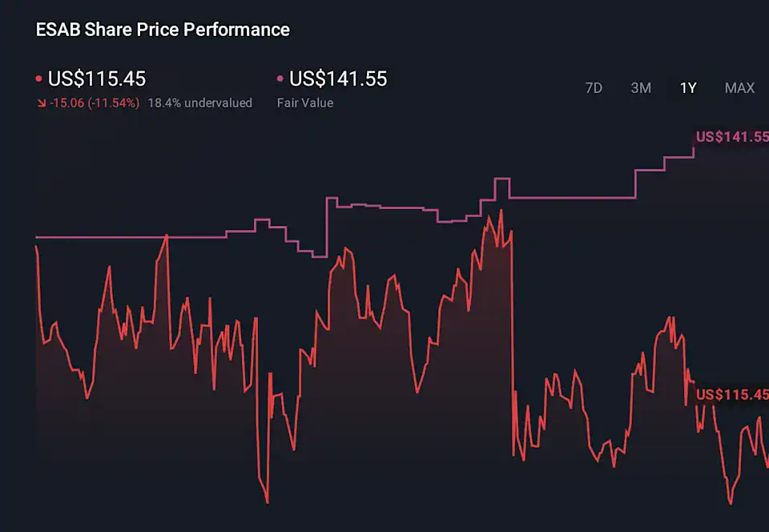Click the pink fair value line's lowest step
This screenshot has height=532, width=769.
pos(319,256)
